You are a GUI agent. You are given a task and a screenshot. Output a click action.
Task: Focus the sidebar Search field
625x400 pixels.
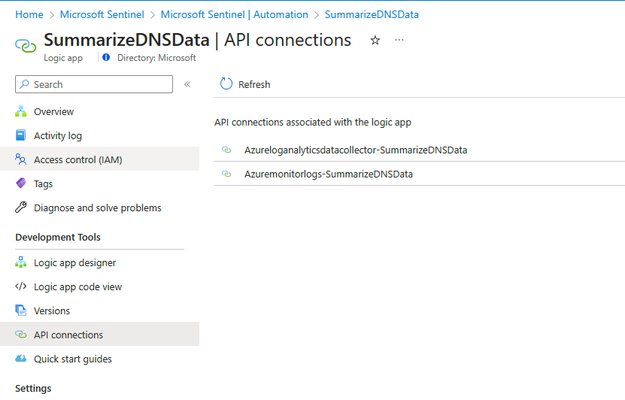[x=94, y=84]
